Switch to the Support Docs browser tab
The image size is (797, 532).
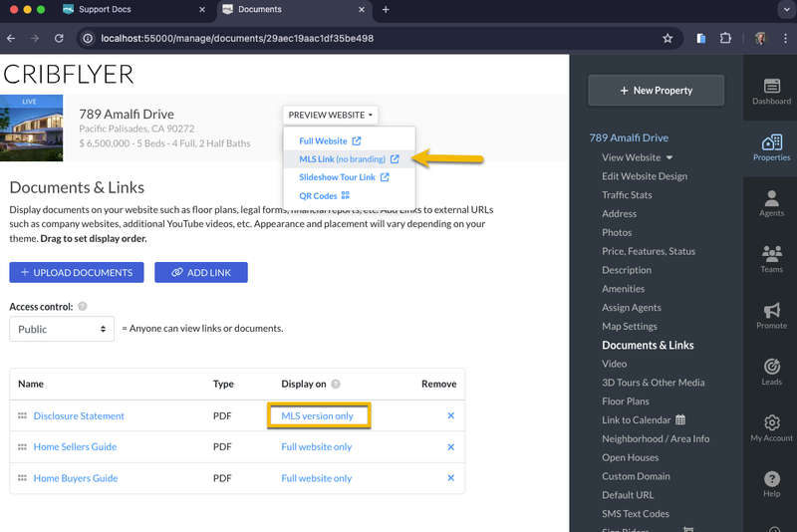[x=105, y=10]
